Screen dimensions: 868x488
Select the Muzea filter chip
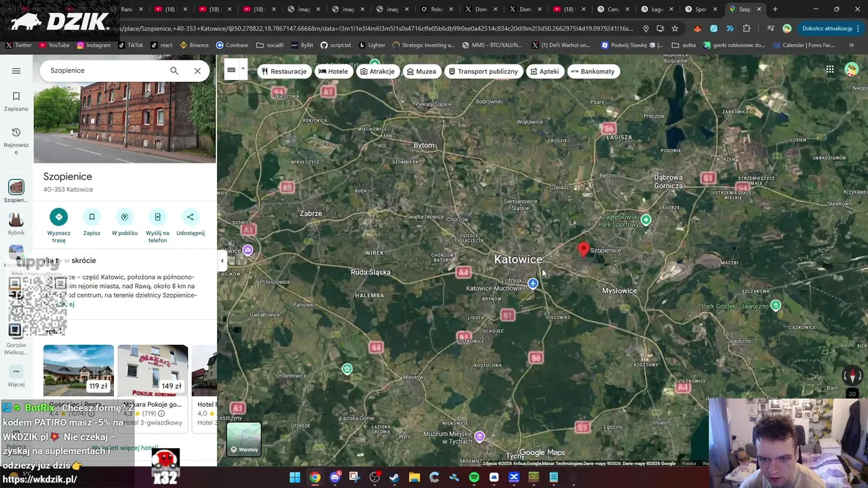[422, 71]
